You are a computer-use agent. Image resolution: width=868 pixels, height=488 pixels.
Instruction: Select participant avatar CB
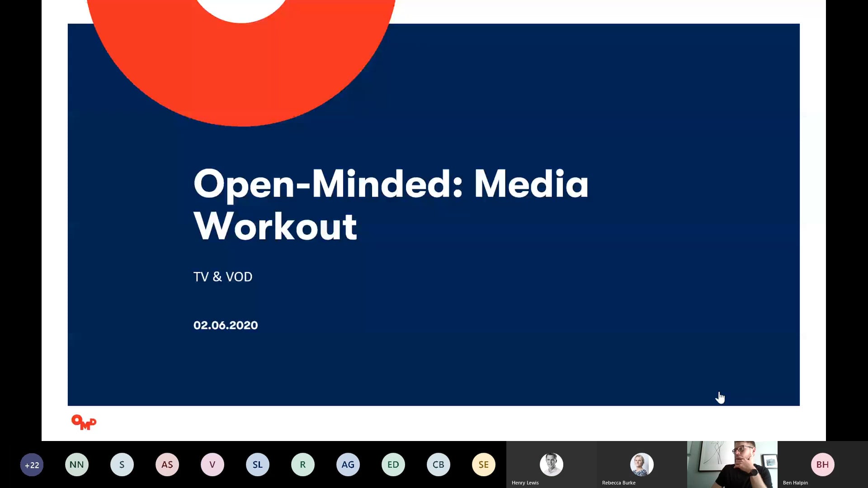(438, 465)
